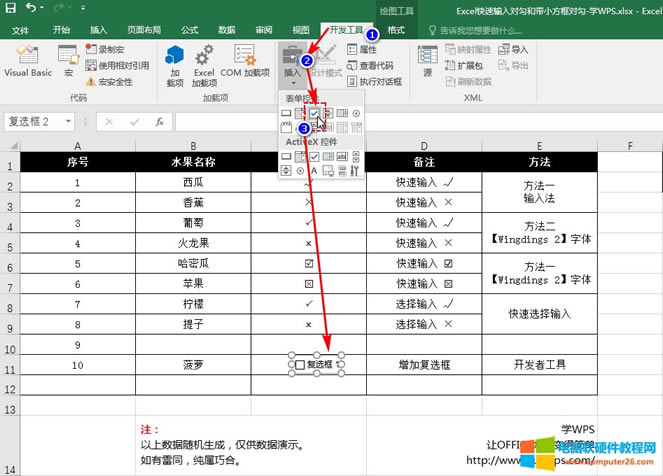Open the 文件 menu tab

click(21, 30)
